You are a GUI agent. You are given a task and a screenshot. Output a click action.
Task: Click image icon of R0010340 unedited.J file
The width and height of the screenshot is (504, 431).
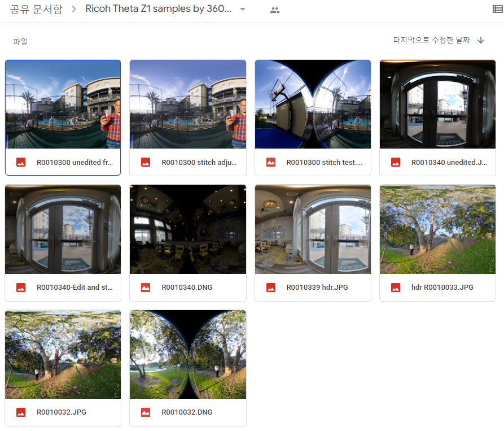point(396,162)
